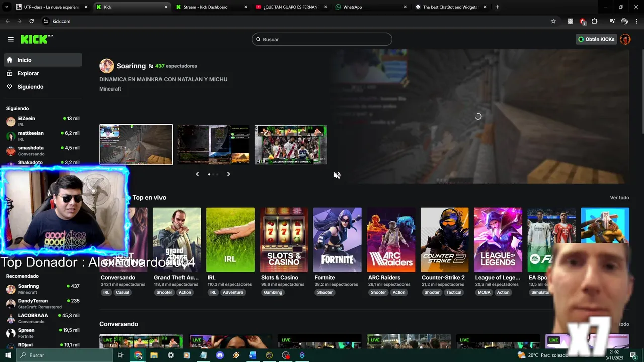Screen dimensions: 644x362
Task: Click Shooter tag under Fortnite
Action: (325, 292)
